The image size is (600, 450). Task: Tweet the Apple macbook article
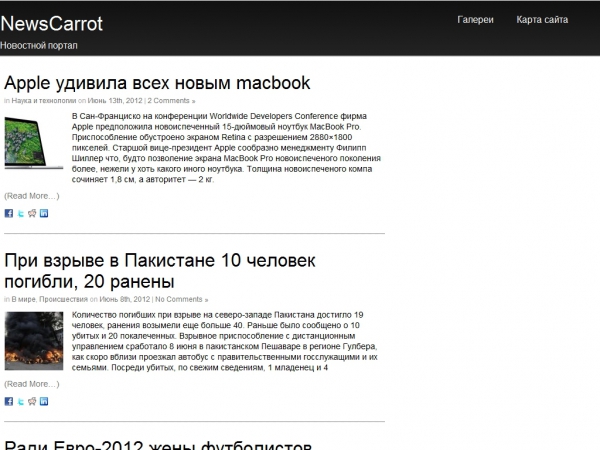click(x=21, y=213)
